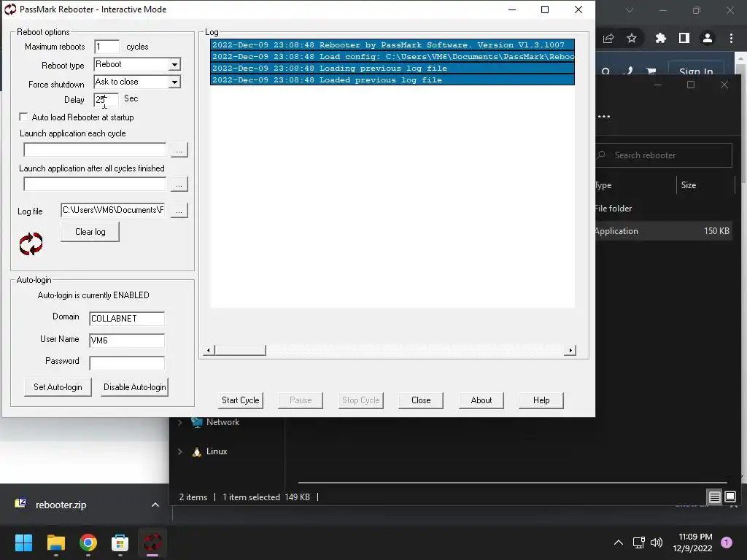
Task: Click Launch application each cycle field
Action: tap(95, 150)
